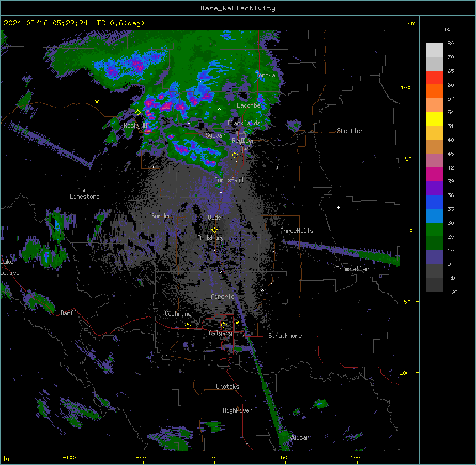Viewport: 476px width, 465px height.
Task: Click the -100 tick on bottom axis
Action: [x=69, y=457]
